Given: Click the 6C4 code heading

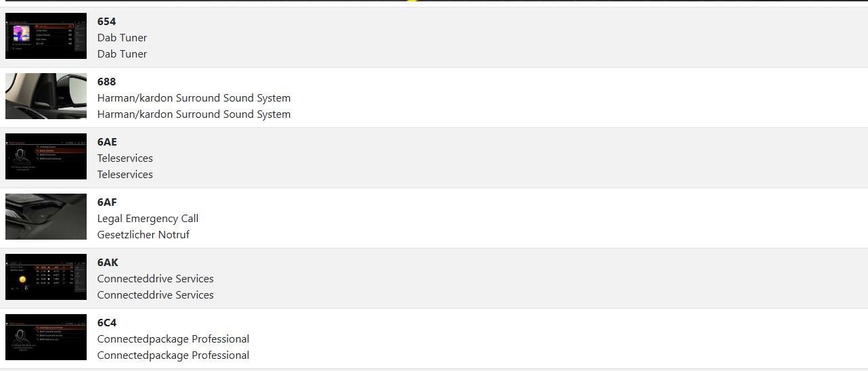Looking at the screenshot, I should 107,323.
